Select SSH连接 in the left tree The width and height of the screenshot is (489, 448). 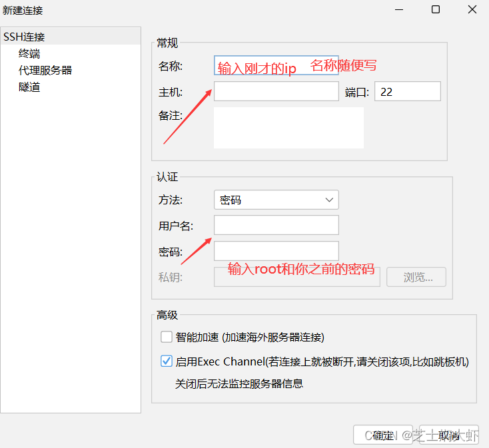(71, 37)
